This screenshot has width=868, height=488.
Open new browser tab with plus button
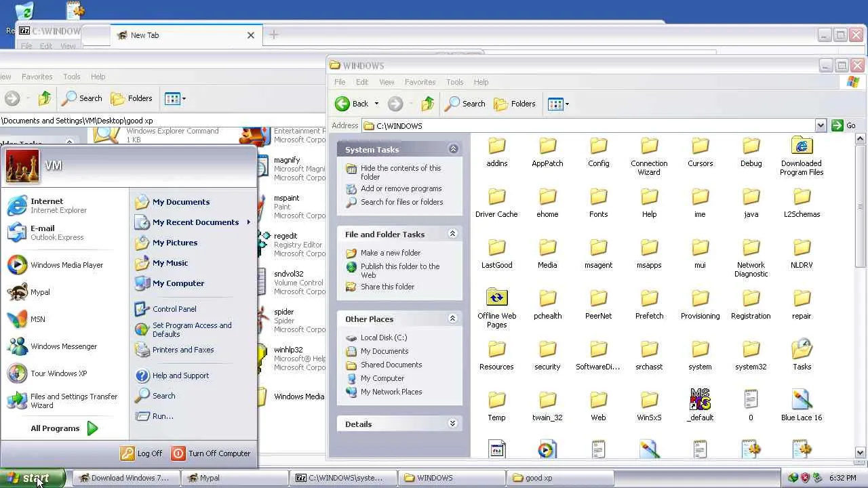pos(274,35)
